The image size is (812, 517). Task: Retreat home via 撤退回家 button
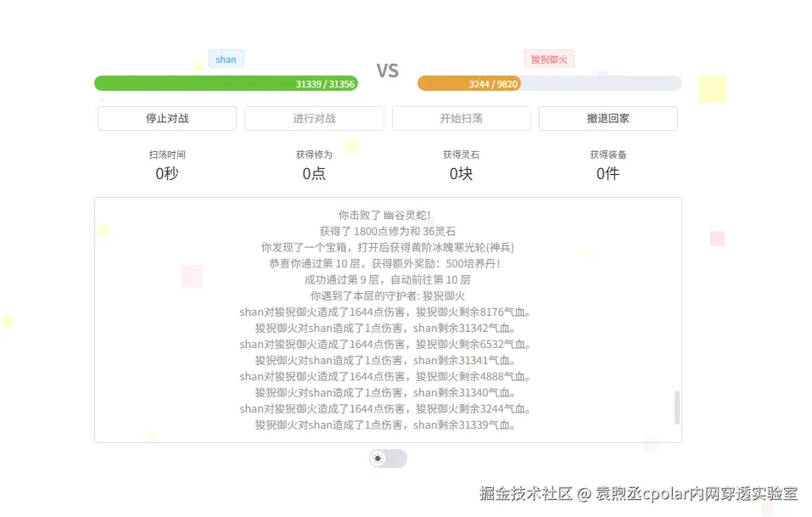[608, 119]
